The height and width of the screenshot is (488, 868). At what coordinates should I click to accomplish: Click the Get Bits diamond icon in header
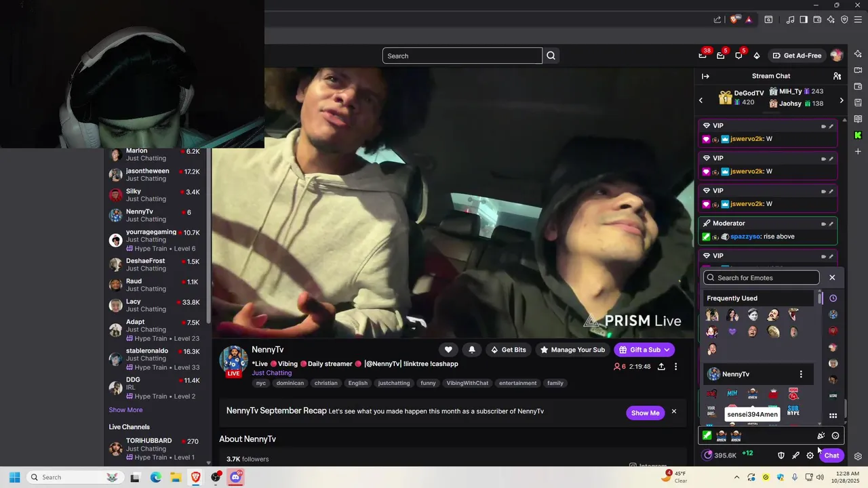point(757,56)
